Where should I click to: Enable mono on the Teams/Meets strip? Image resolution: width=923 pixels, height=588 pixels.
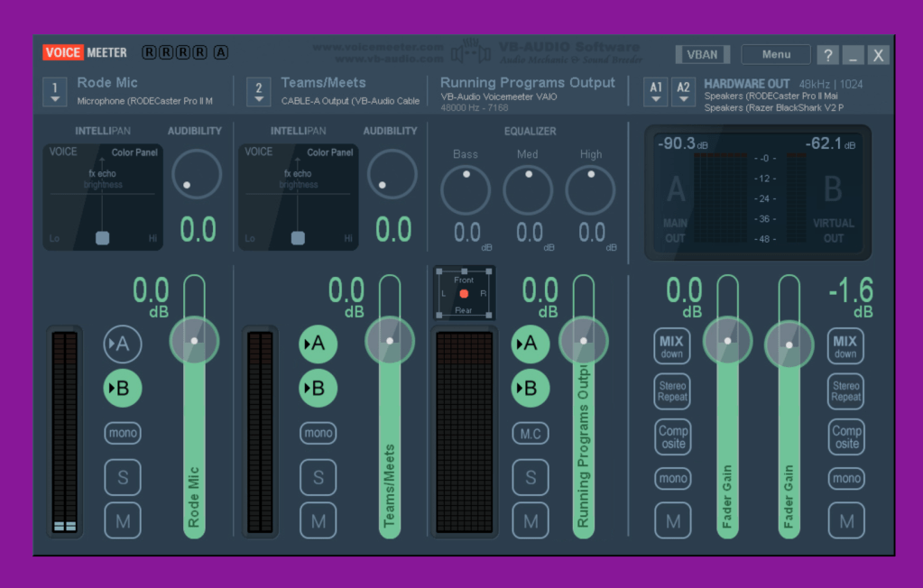click(x=318, y=433)
